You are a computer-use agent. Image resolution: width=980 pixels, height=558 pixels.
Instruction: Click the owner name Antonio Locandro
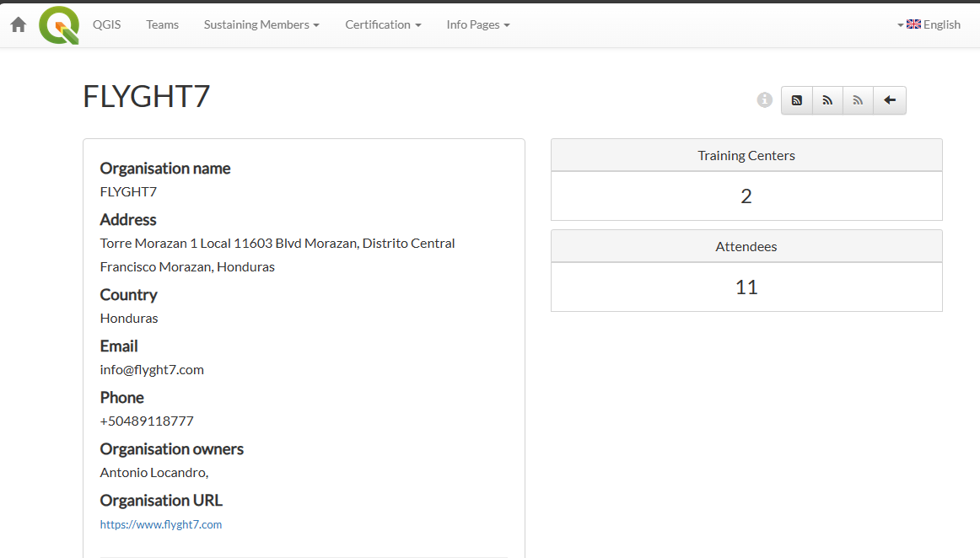coord(153,472)
